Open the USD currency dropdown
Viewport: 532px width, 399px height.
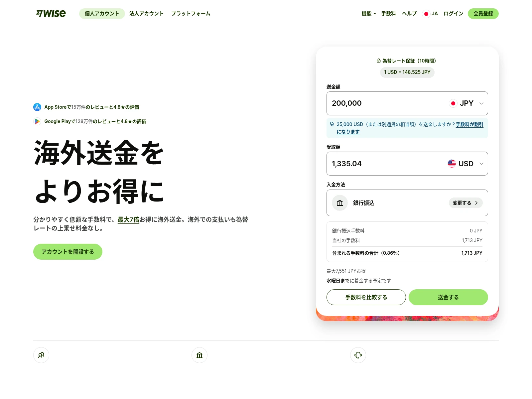[465, 164]
